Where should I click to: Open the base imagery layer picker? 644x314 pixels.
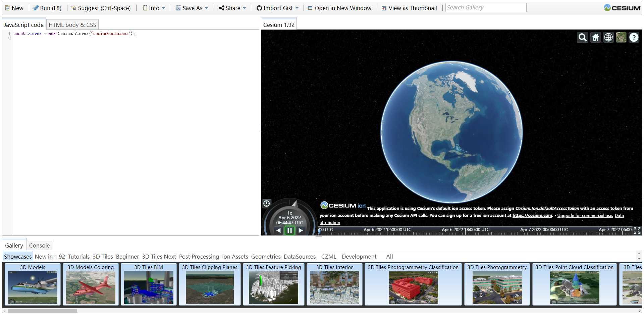click(621, 37)
